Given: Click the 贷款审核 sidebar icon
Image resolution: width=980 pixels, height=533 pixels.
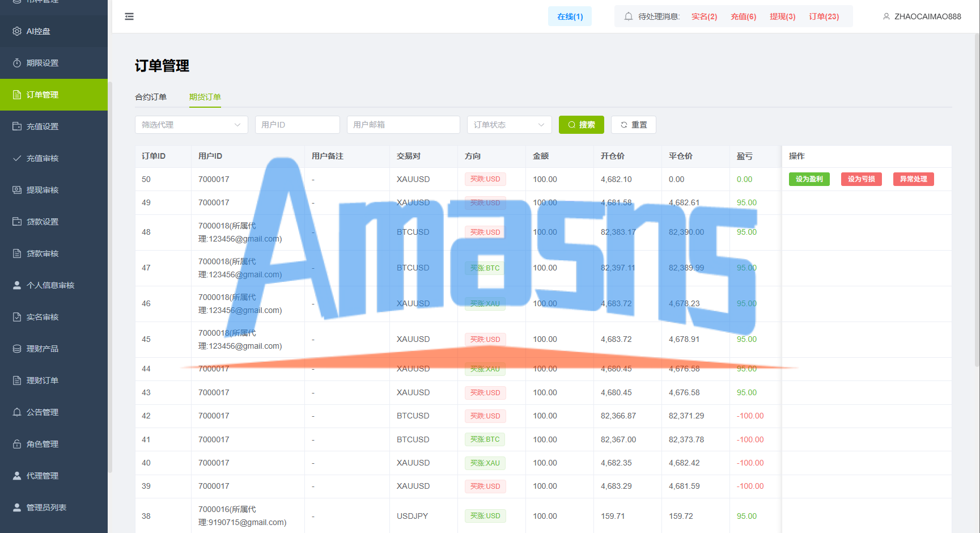Looking at the screenshot, I should coord(17,253).
